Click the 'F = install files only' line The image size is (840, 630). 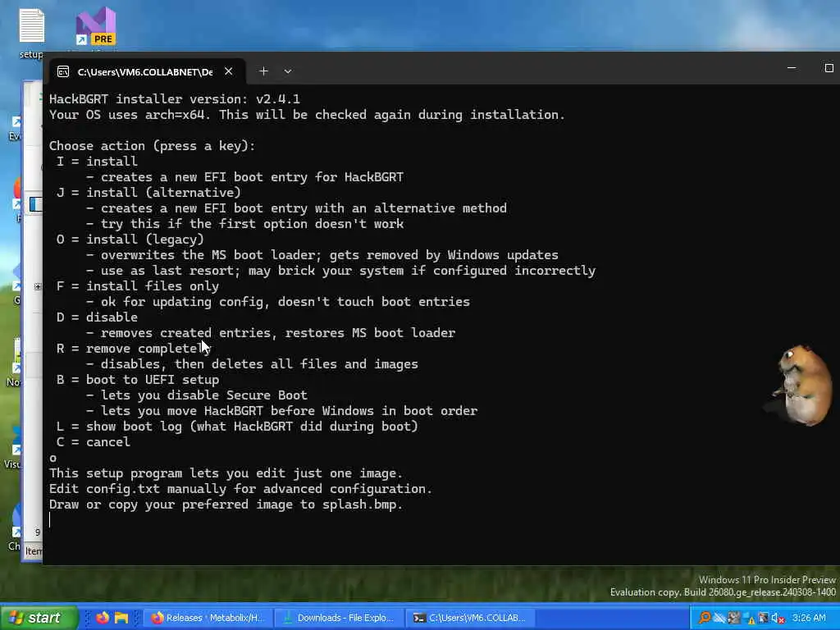click(x=138, y=286)
